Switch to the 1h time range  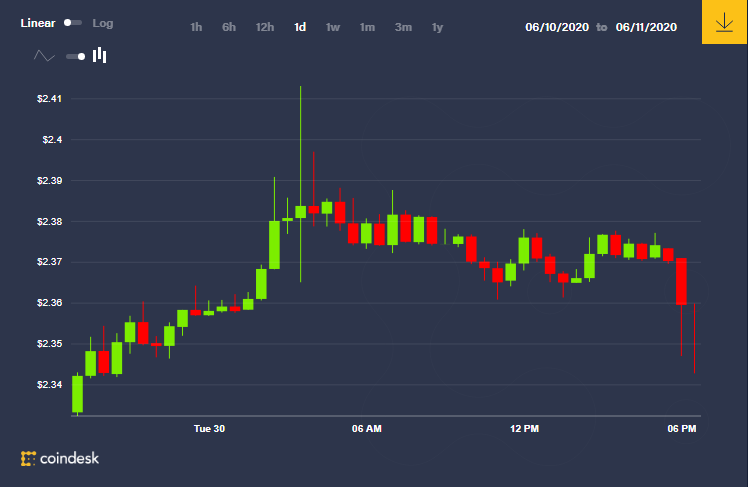tap(196, 27)
